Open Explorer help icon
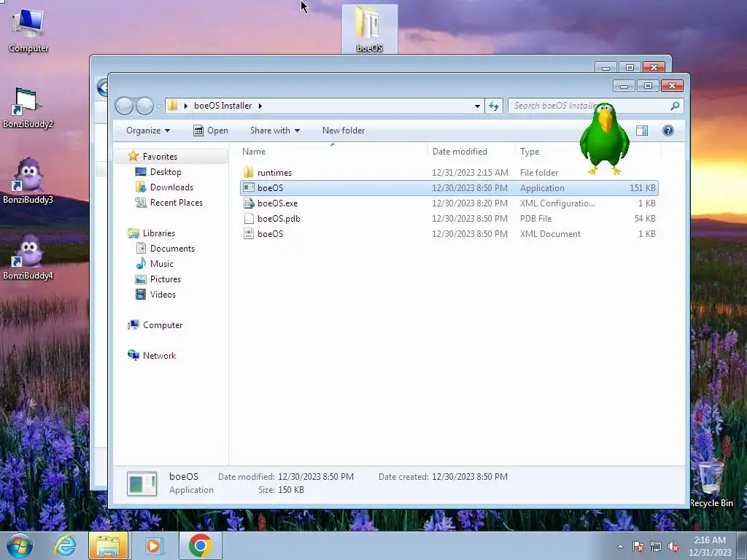 tap(668, 131)
